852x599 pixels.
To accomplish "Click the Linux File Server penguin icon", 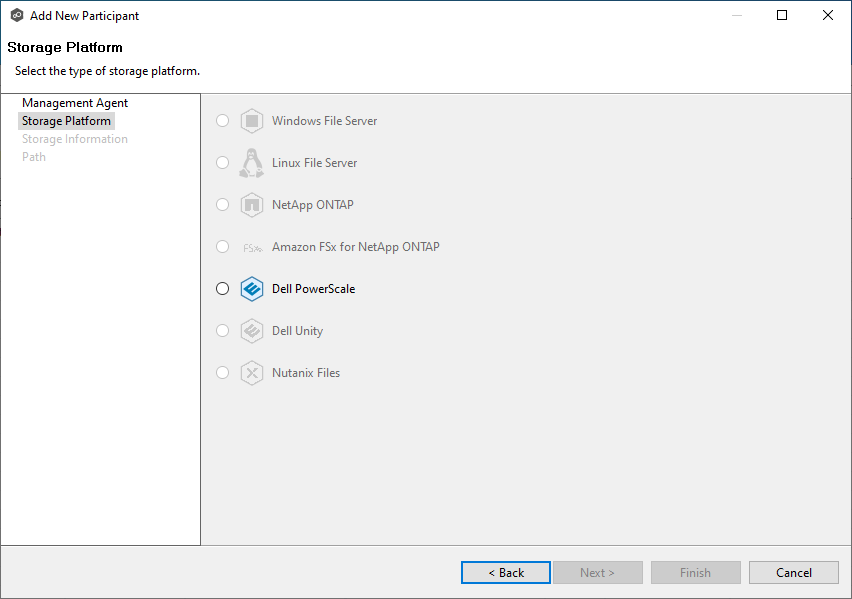I will [x=251, y=163].
